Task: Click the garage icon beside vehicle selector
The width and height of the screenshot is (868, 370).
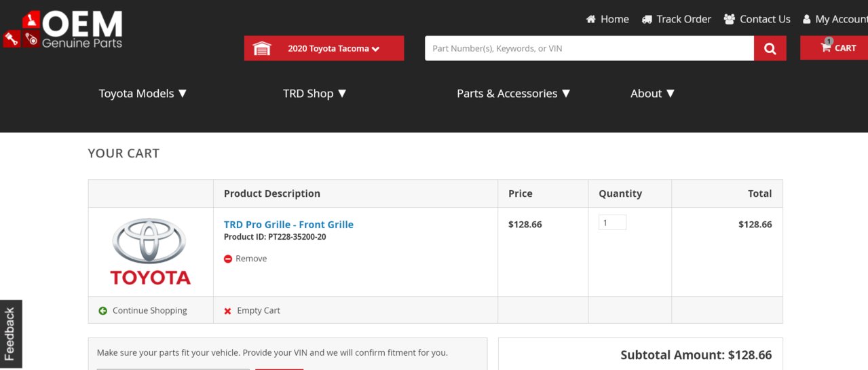Action: pos(262,48)
